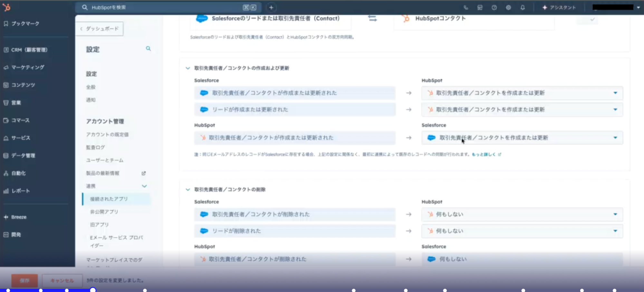644x292 pixels.
Task: Click the orange 保存 save button
Action: coord(24,280)
